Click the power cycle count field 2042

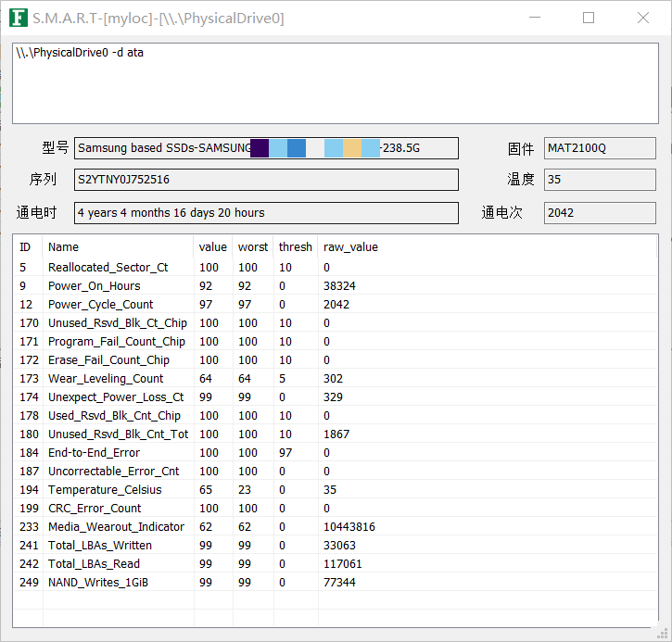[599, 213]
